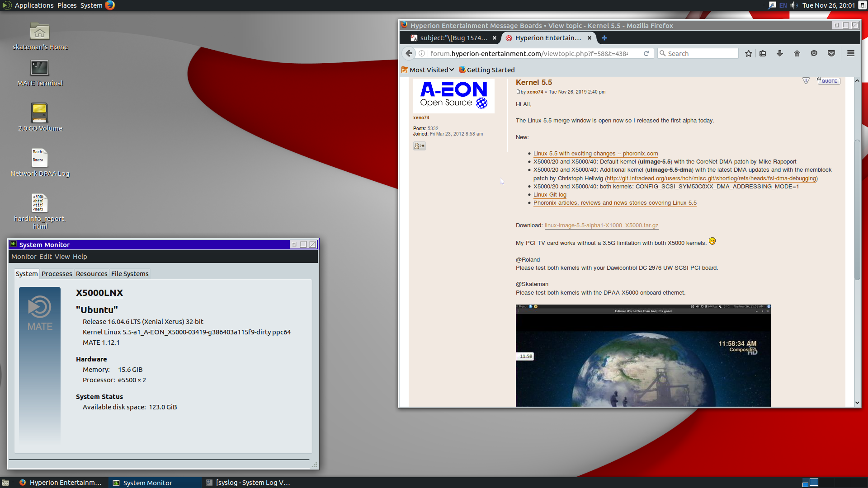Open Phoronix articles covering Linux 5.5 link

point(615,202)
